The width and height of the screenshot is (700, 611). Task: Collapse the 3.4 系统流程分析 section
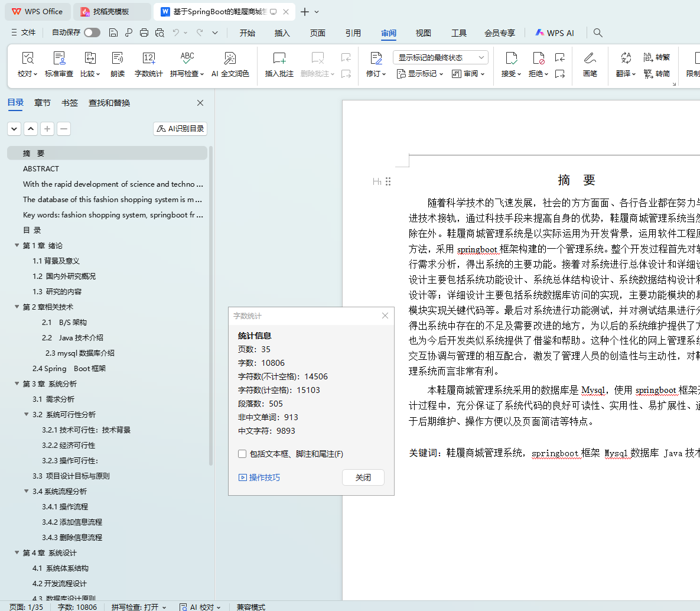tap(27, 491)
